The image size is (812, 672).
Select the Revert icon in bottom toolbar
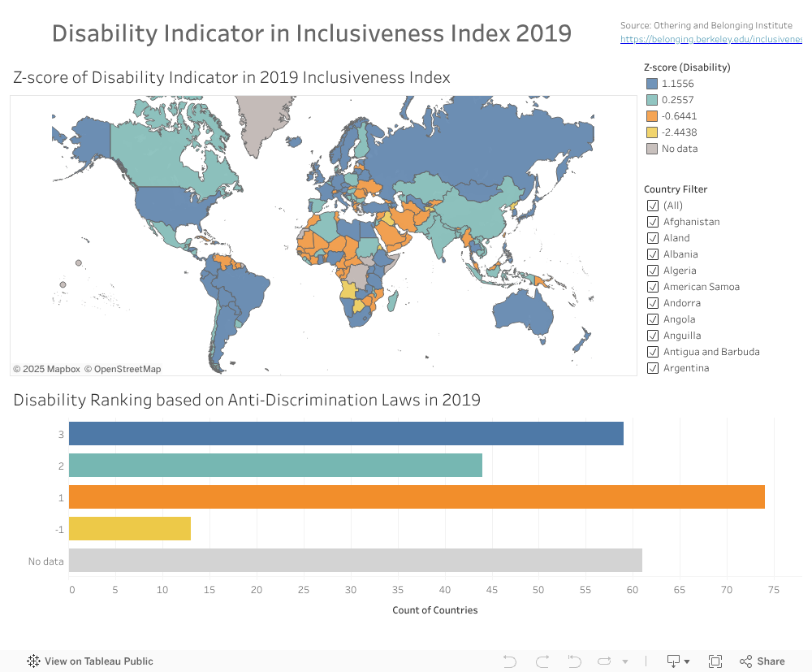click(574, 661)
